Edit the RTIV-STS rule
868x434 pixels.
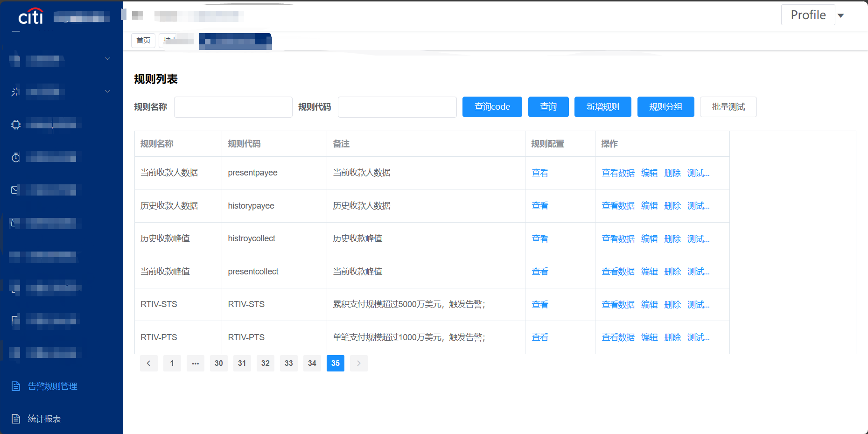click(650, 305)
